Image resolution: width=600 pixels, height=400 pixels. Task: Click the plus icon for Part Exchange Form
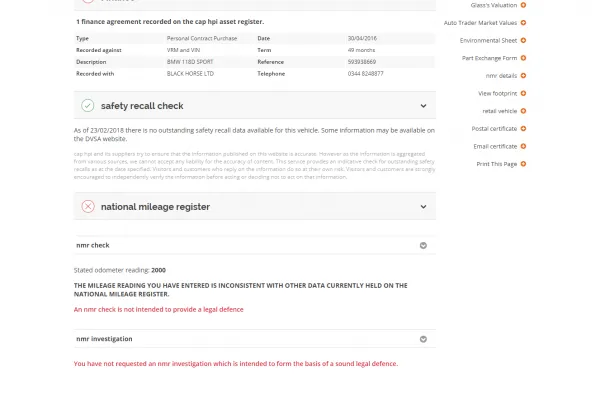[524, 58]
